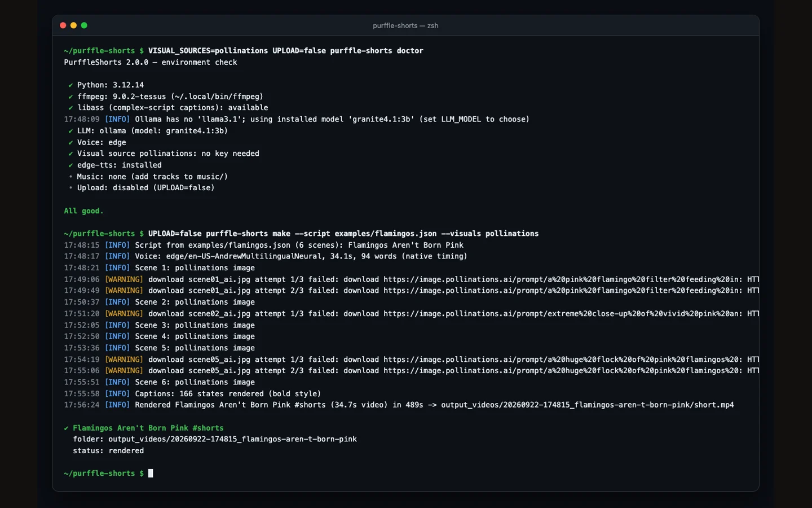
Task: Click the window title 'purffle-shorts — zsh'
Action: point(405,25)
